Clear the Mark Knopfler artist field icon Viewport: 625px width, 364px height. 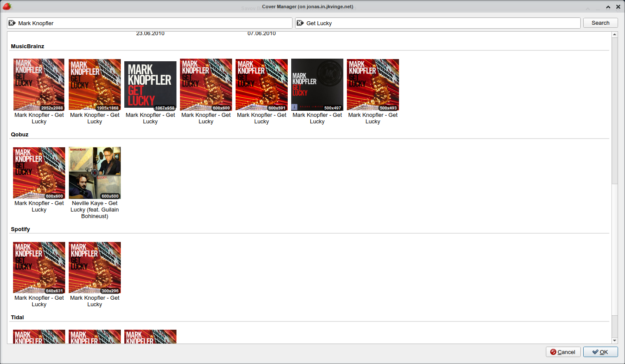coord(12,23)
